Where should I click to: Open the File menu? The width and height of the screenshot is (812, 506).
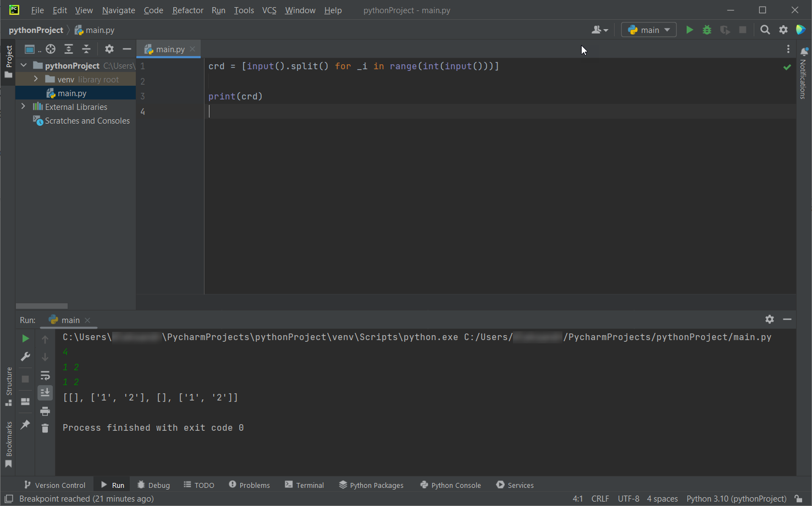(37, 10)
